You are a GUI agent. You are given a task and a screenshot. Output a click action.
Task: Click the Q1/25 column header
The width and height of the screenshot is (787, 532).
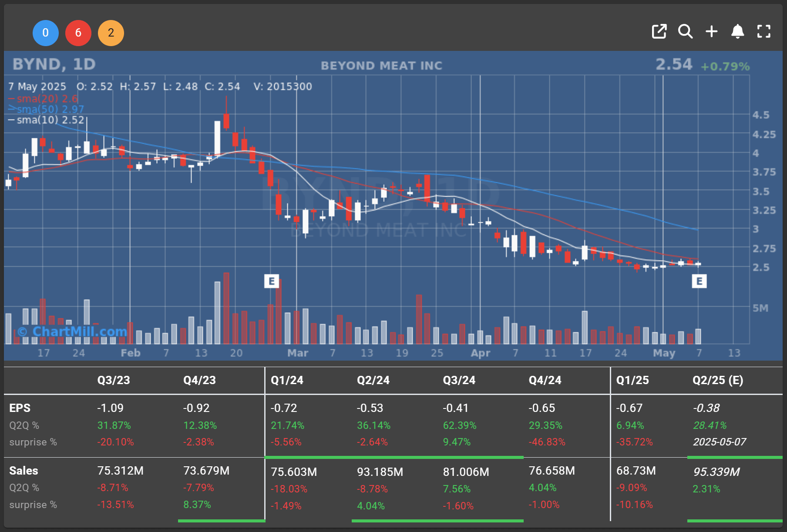click(632, 380)
